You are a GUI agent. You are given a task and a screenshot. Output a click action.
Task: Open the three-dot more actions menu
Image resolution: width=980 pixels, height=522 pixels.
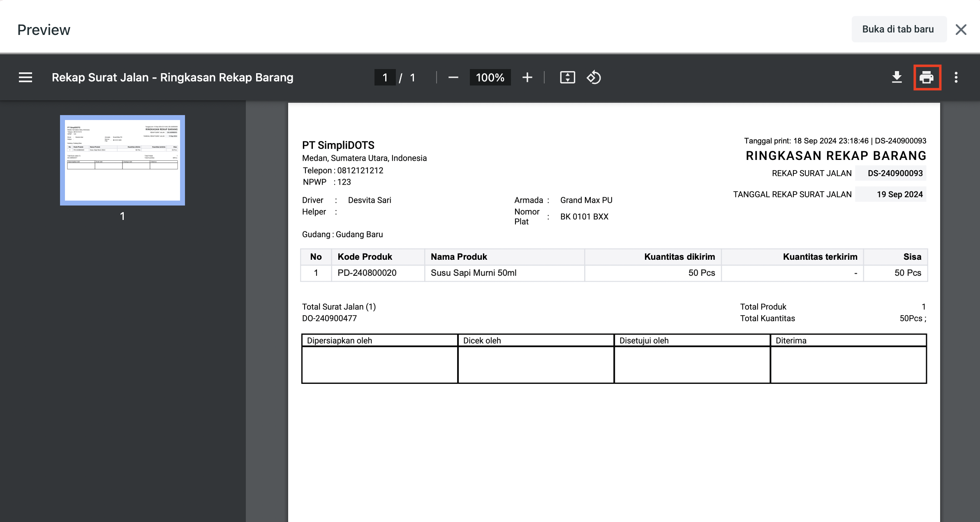point(956,77)
